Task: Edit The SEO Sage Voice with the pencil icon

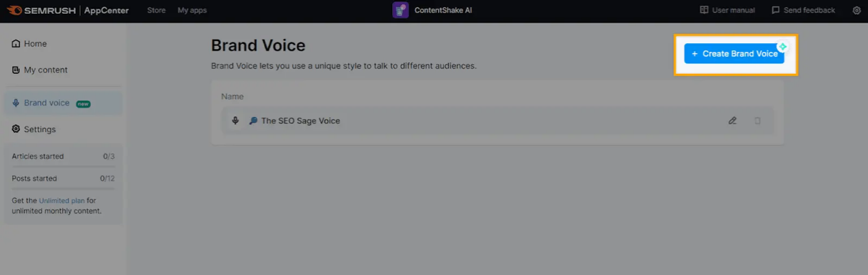Action: click(x=733, y=120)
